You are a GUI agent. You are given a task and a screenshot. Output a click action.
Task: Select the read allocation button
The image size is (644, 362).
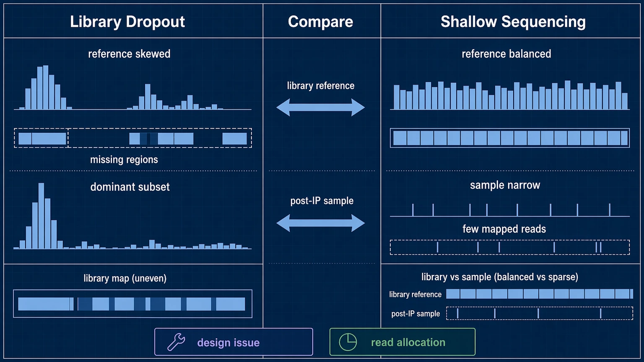[402, 342]
